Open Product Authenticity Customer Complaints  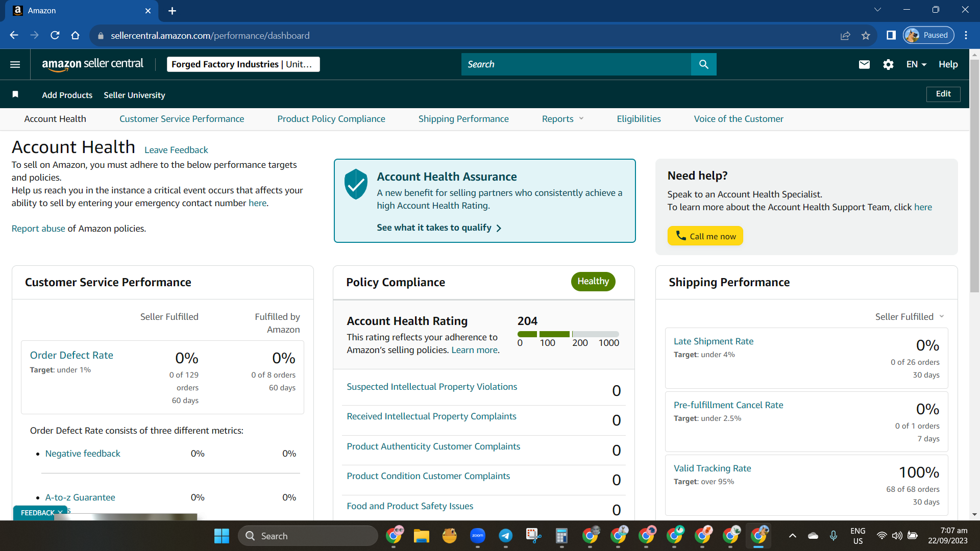(x=433, y=446)
